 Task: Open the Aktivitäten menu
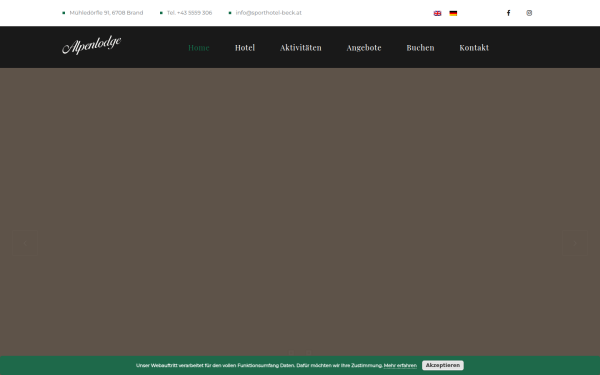coord(301,47)
